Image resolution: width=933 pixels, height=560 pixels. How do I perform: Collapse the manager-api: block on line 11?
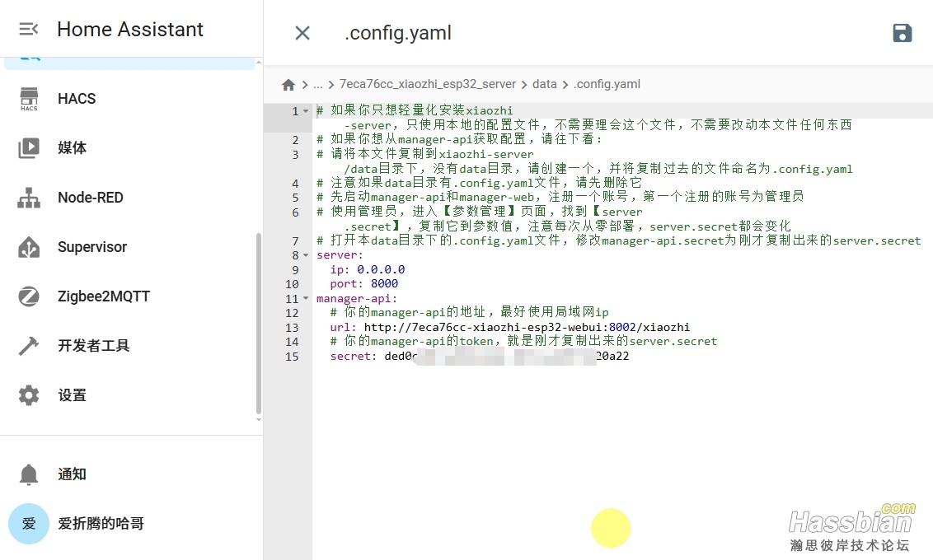(306, 299)
